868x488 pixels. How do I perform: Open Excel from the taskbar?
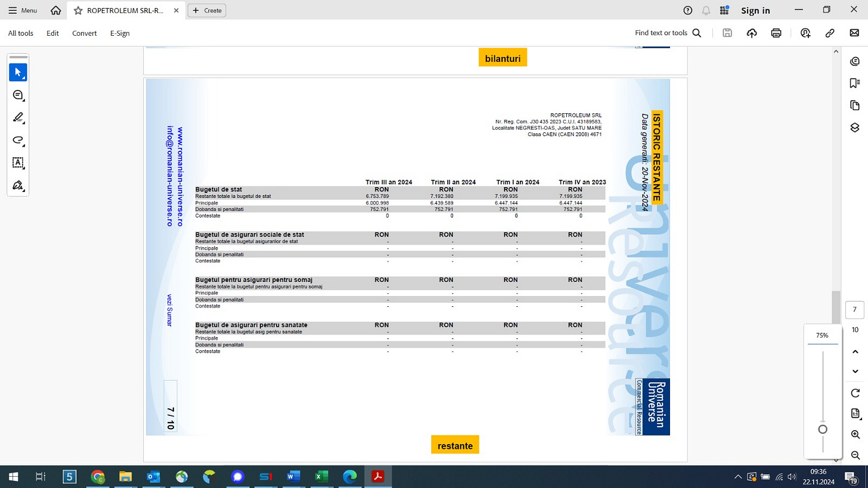(x=321, y=476)
